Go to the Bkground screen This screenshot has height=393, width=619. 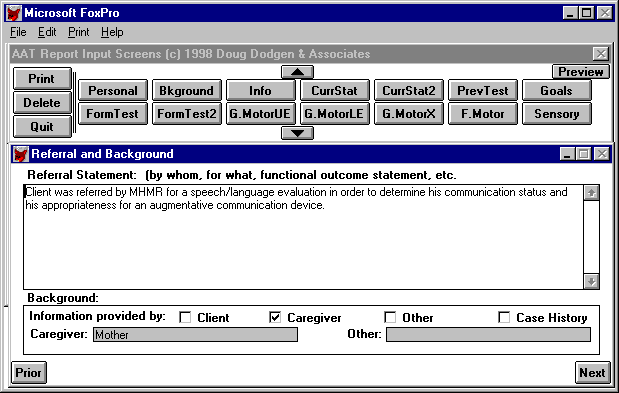(x=187, y=90)
